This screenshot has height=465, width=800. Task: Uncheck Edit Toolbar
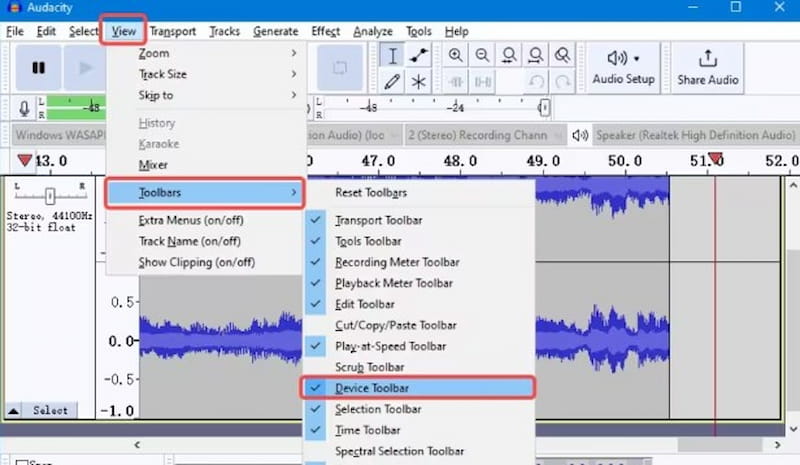click(x=419, y=304)
